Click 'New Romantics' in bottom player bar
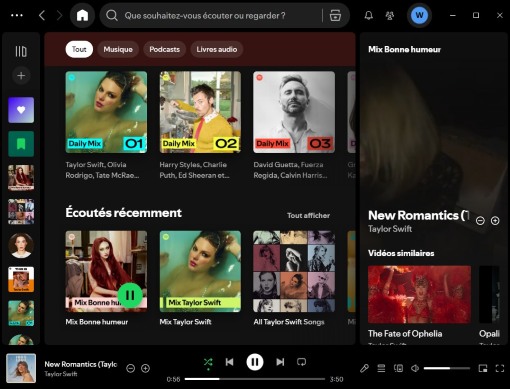The image size is (510, 389). tap(81, 364)
